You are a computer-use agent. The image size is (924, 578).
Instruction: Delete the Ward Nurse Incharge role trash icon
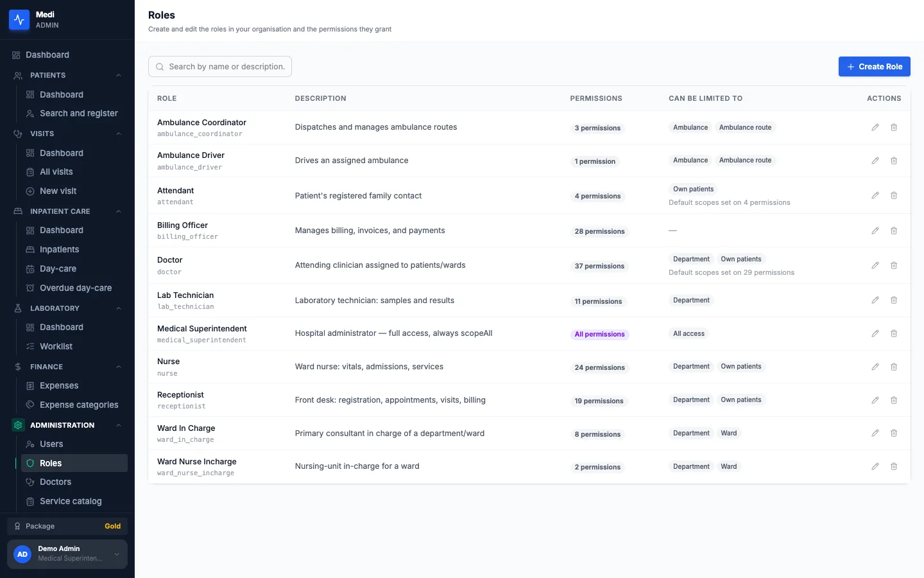[x=894, y=466]
